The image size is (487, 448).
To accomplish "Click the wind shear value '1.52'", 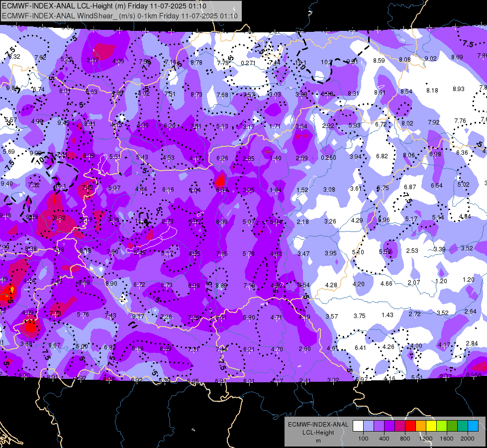I will 302,190.
